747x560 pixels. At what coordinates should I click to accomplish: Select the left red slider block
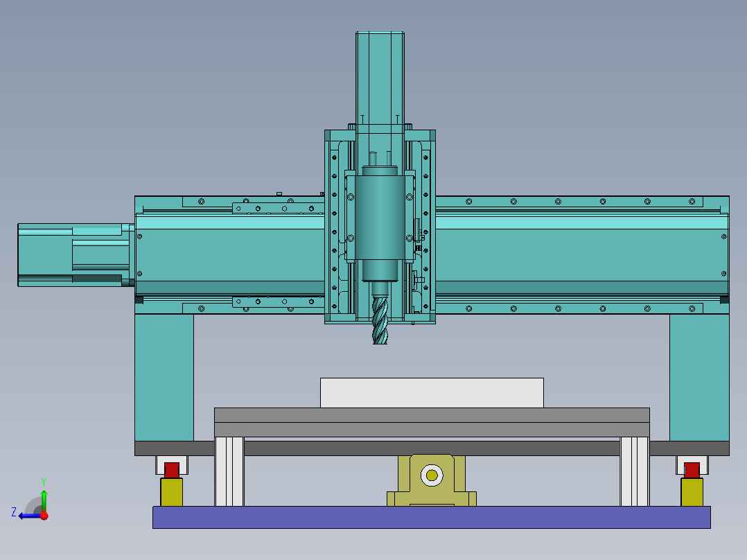tap(172, 471)
